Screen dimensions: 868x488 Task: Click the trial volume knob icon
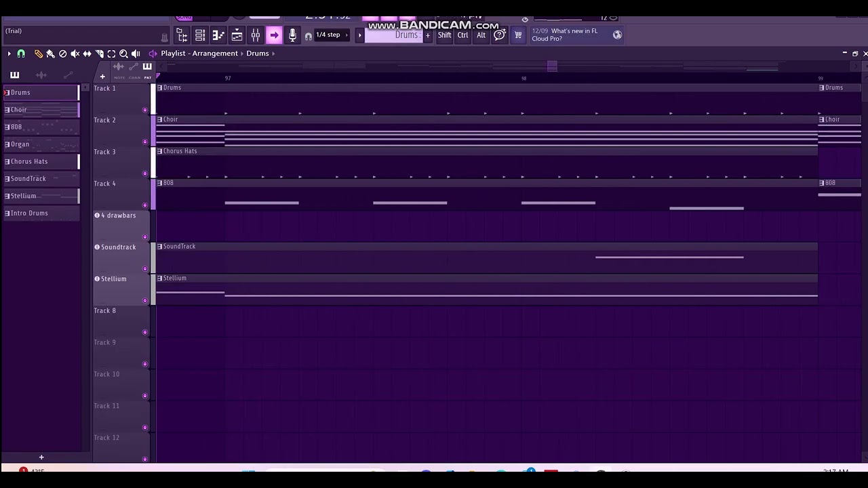point(165,37)
